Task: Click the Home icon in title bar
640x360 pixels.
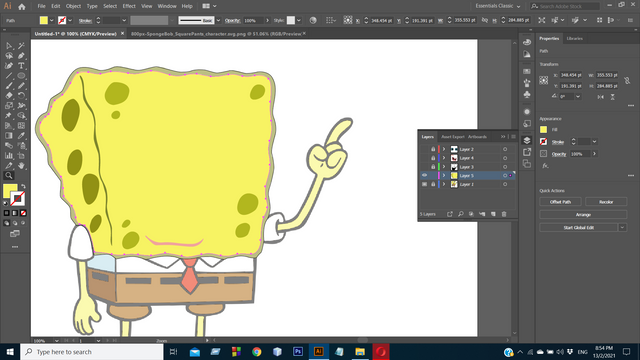Action: pyautogui.click(x=22, y=6)
